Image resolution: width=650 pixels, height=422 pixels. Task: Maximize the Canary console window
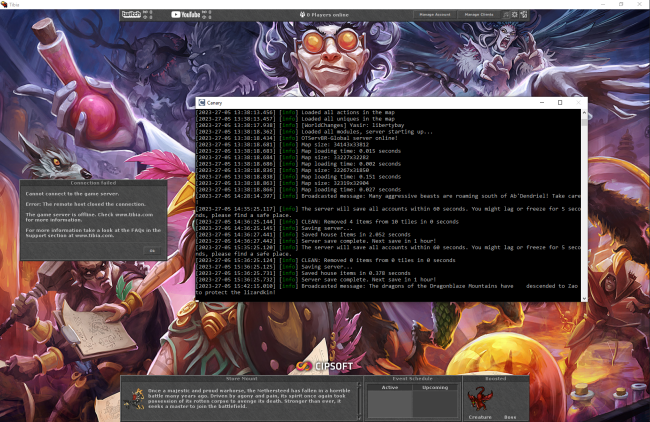[x=560, y=102]
